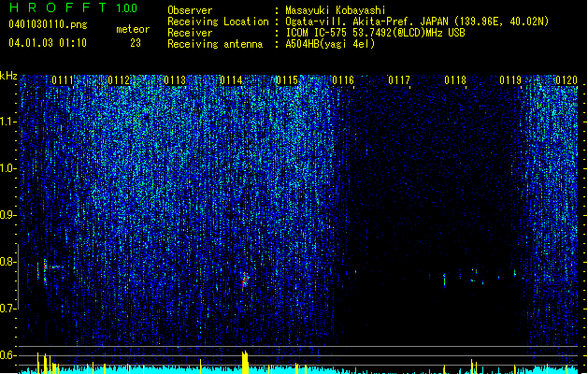Click the 1.1 kHz axis label
588x374 pixels.
pyautogui.click(x=7, y=122)
